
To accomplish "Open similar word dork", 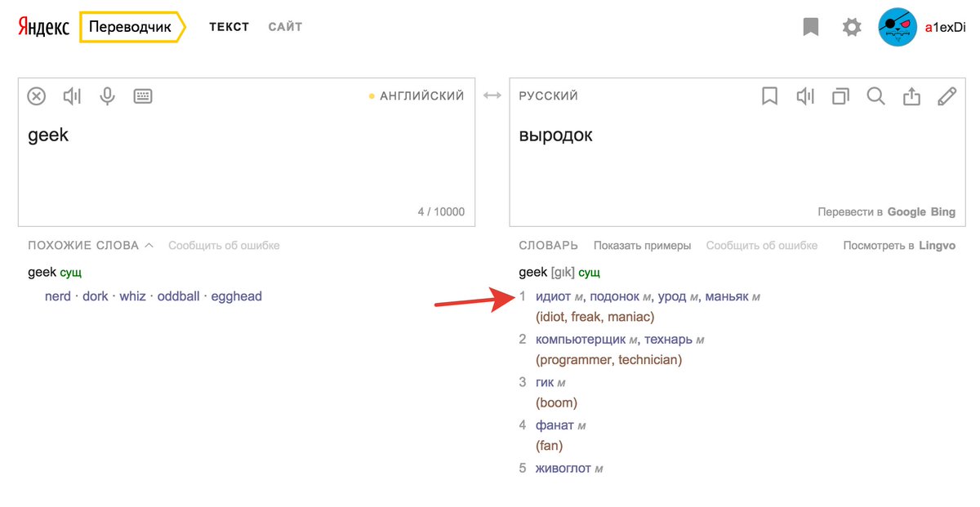I will 96,296.
